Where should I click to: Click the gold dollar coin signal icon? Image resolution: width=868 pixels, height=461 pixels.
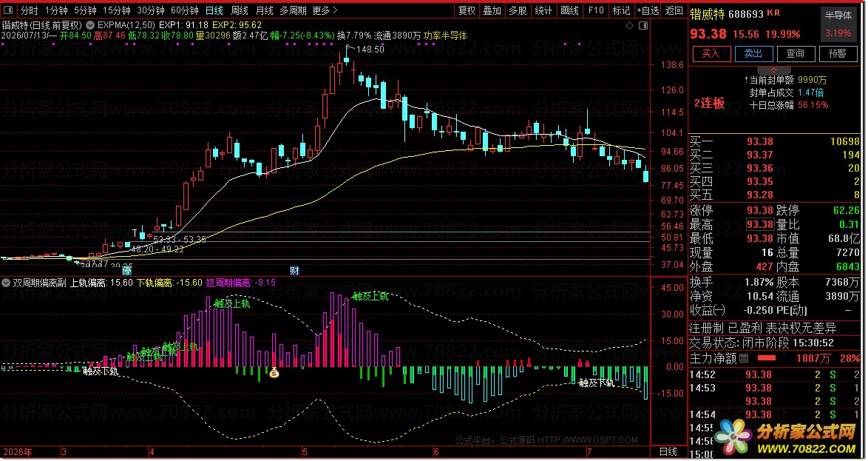click(274, 374)
